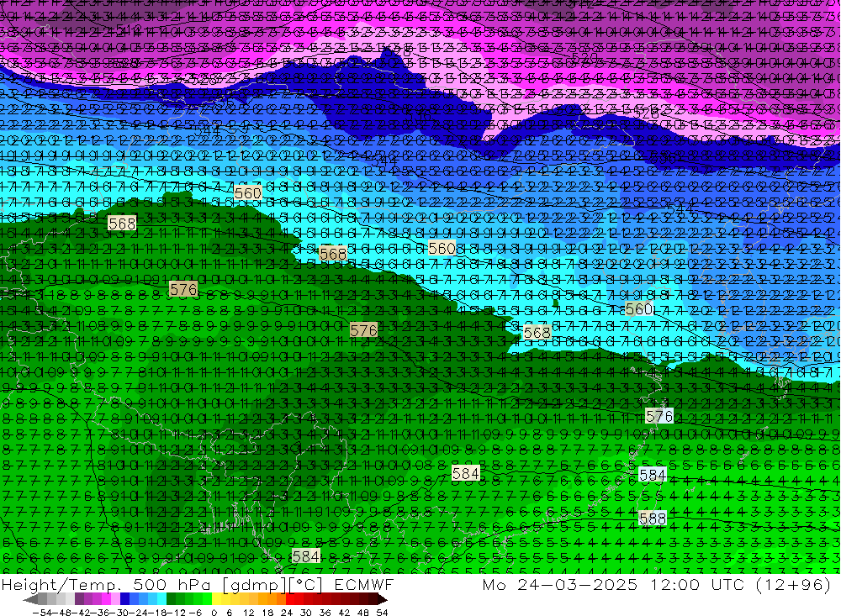The height and width of the screenshot is (616, 841).
Task: Click the '-24' colour scale value
Action: click(x=139, y=613)
